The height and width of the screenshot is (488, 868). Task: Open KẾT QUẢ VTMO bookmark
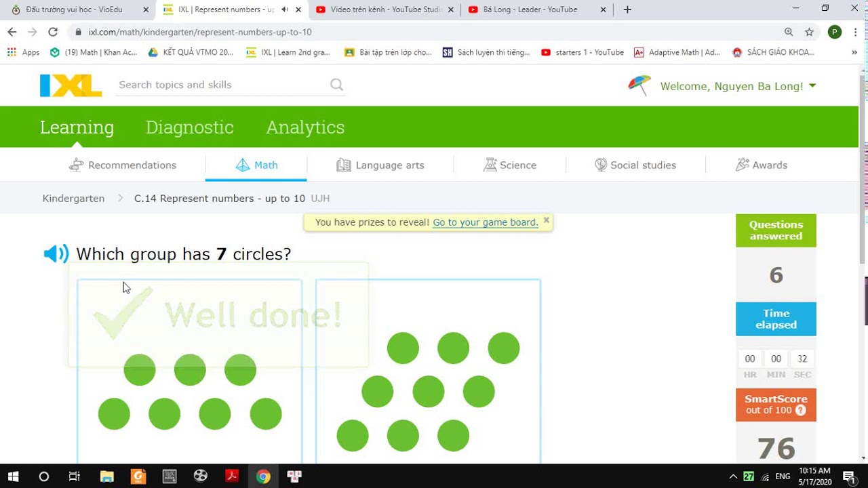191,52
